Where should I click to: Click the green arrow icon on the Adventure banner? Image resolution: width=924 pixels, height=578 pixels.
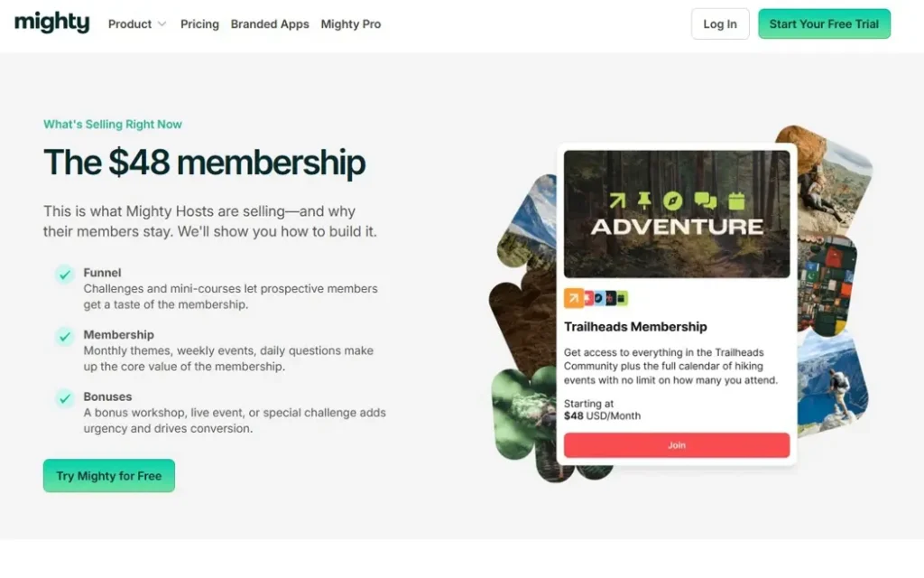tap(617, 200)
